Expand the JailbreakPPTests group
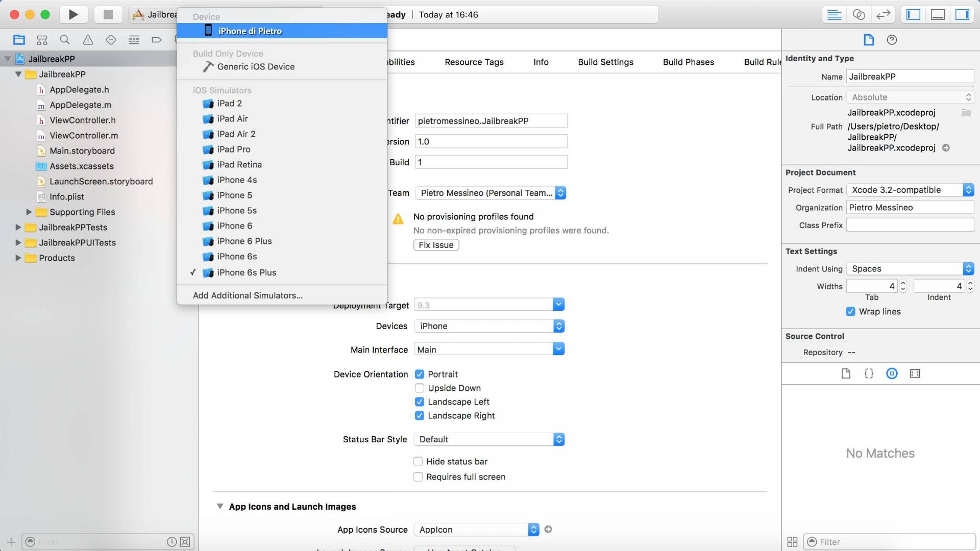This screenshot has height=551, width=980. 18,227
